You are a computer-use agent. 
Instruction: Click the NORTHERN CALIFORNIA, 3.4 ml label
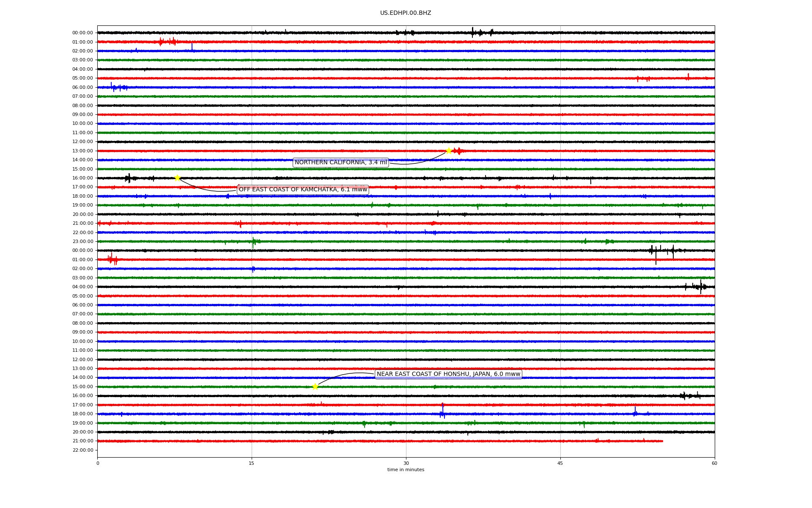click(340, 163)
